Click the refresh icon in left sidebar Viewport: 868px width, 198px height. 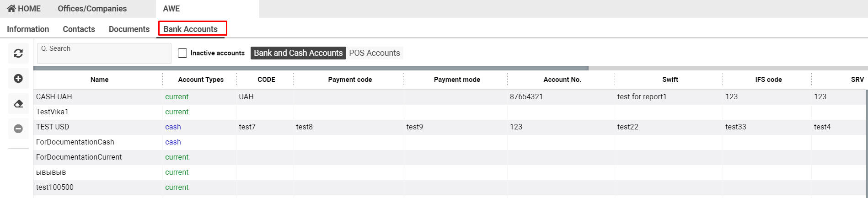click(18, 54)
